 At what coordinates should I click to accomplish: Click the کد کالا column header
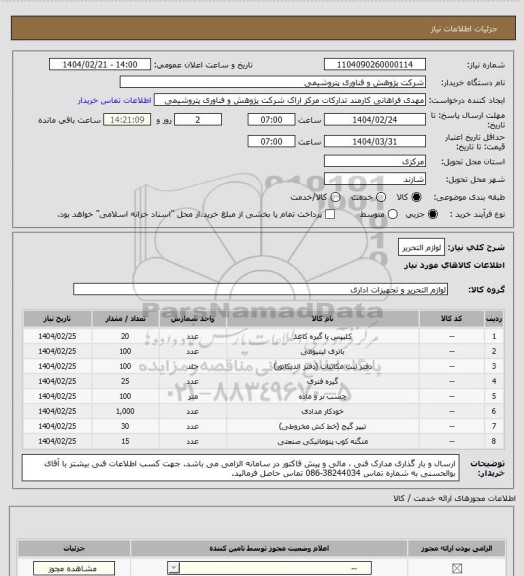pos(451,319)
